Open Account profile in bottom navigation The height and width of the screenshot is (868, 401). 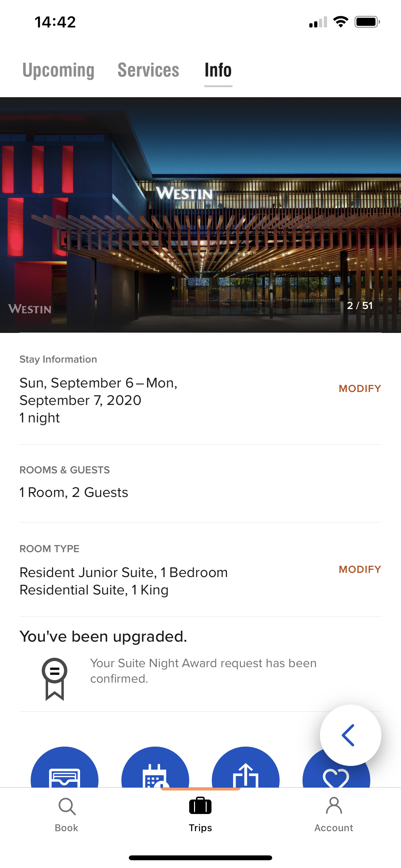(334, 815)
